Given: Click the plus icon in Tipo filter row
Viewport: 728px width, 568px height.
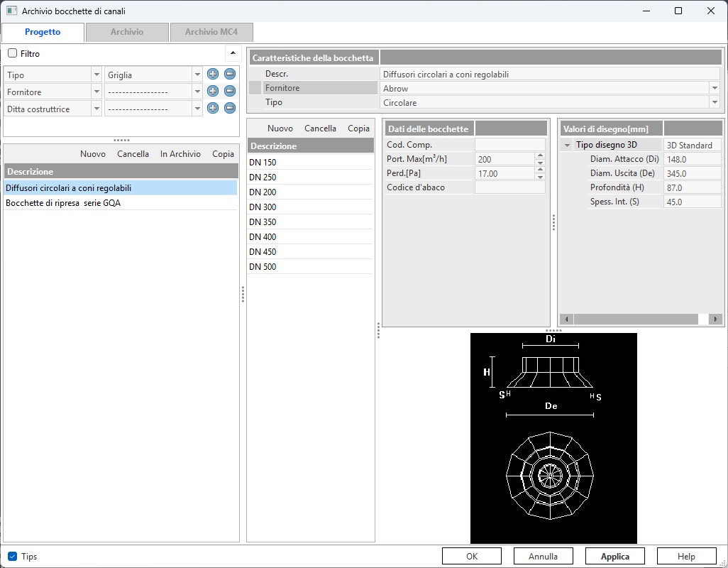Looking at the screenshot, I should [x=212, y=74].
